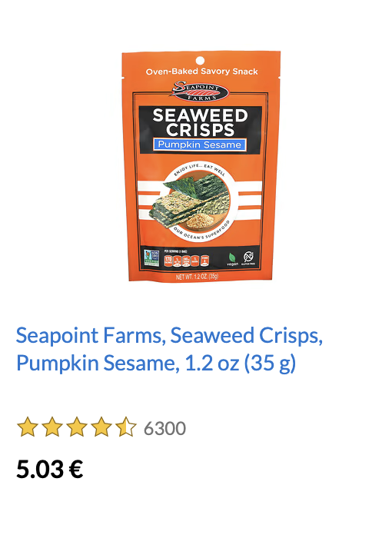
Task: Click the first rating star
Action: [28, 427]
